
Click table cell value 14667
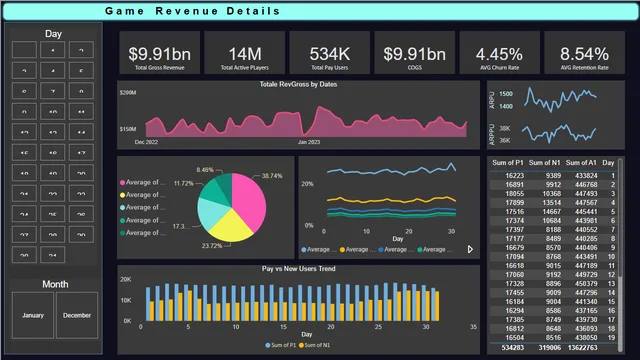pos(551,212)
